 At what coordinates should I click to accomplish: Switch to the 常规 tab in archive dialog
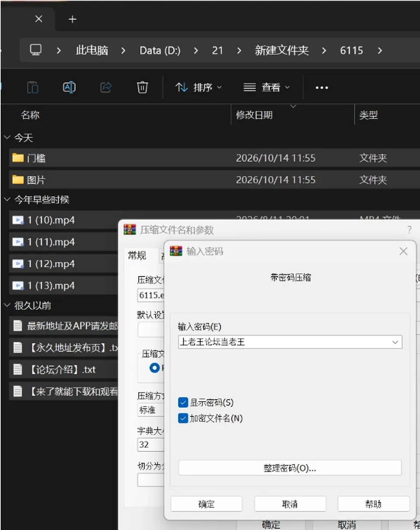(137, 256)
